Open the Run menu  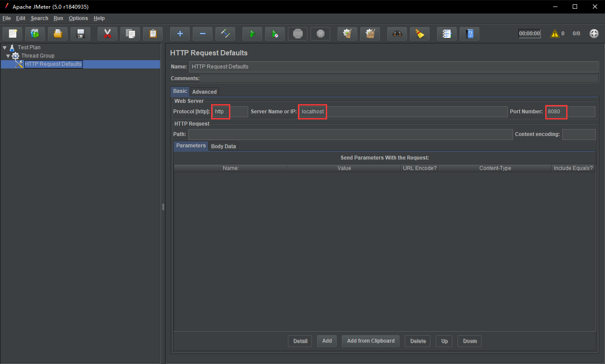(58, 18)
